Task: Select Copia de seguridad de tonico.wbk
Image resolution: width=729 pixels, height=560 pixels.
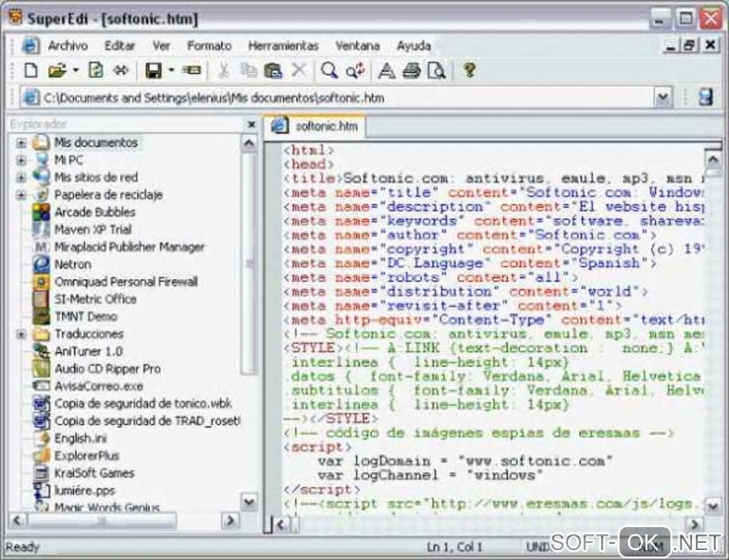Action: coord(143,404)
